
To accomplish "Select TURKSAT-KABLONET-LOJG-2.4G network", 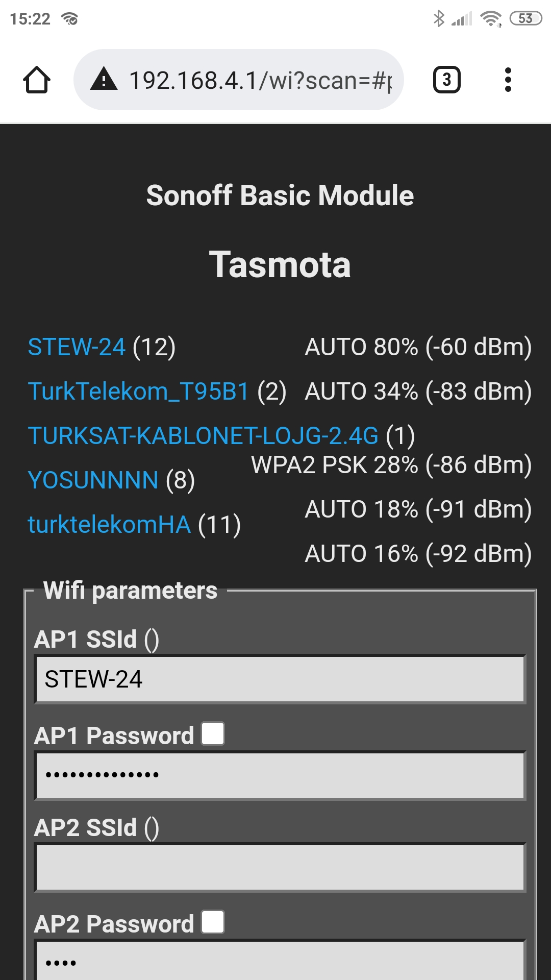I will tap(203, 436).
